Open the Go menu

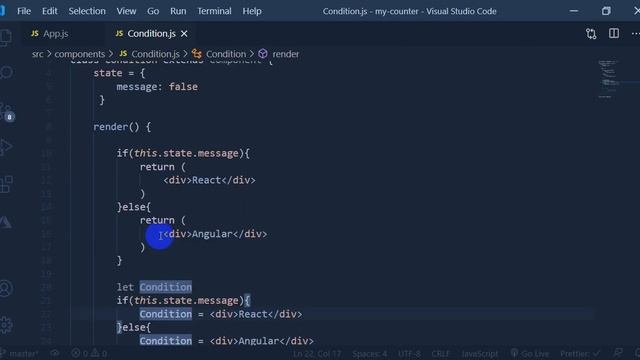point(153,11)
